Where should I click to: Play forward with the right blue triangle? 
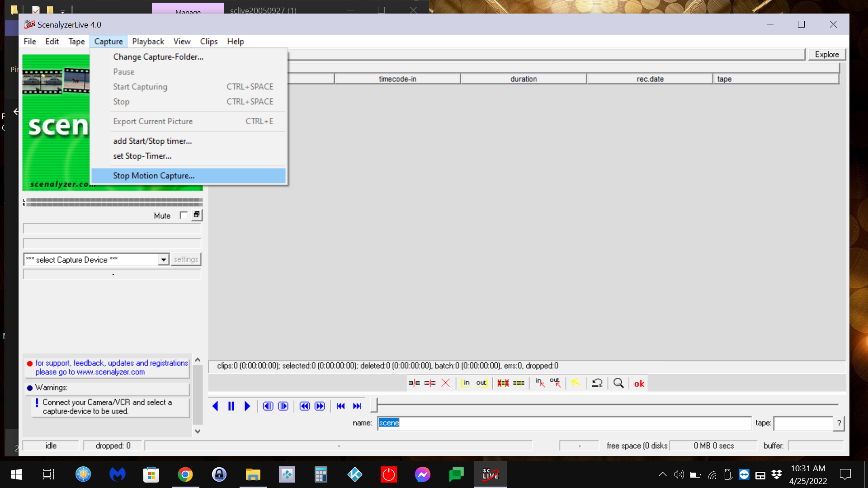click(247, 406)
